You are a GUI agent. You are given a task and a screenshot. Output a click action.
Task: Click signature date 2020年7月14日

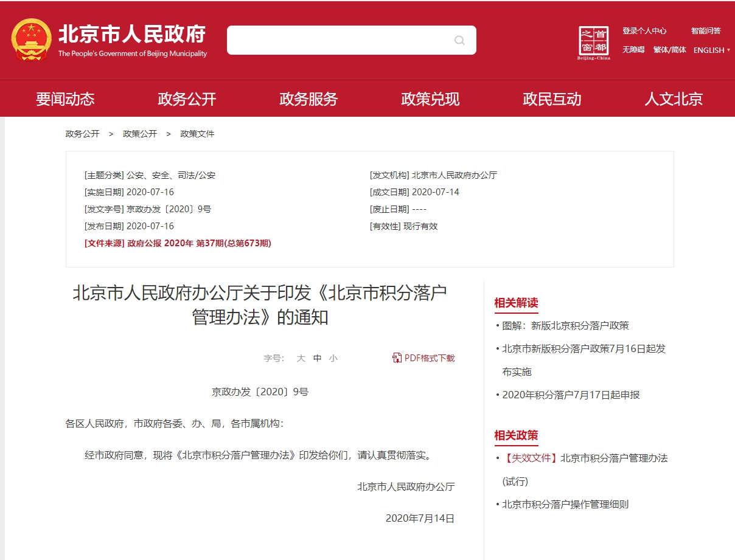point(420,519)
